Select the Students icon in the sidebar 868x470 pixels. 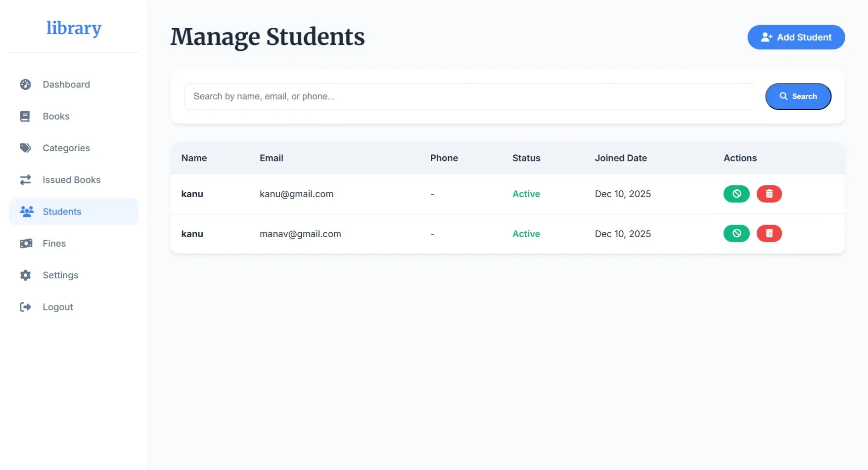coord(25,212)
